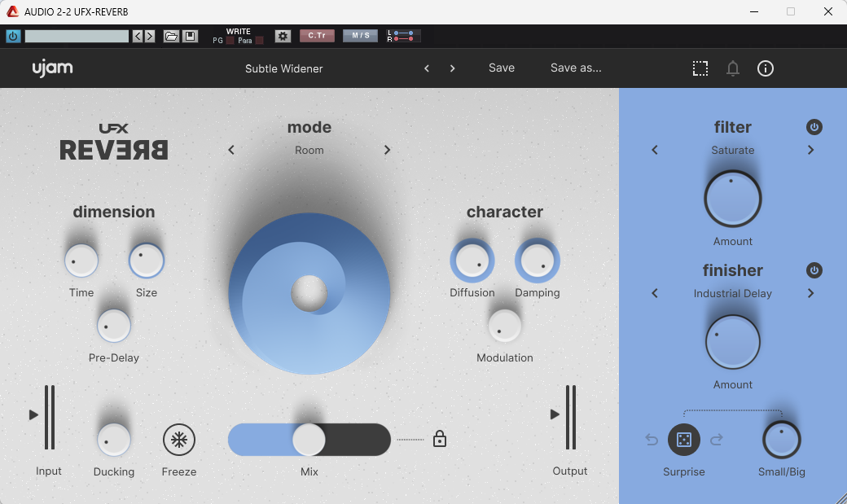Click the Time knob
Image resolution: width=847 pixels, height=504 pixels.
[81, 261]
